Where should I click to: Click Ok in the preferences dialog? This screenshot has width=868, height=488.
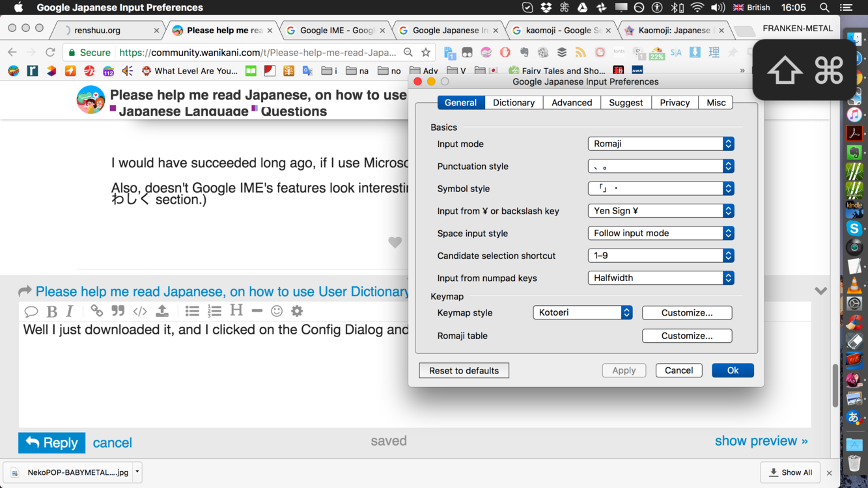[733, 370]
